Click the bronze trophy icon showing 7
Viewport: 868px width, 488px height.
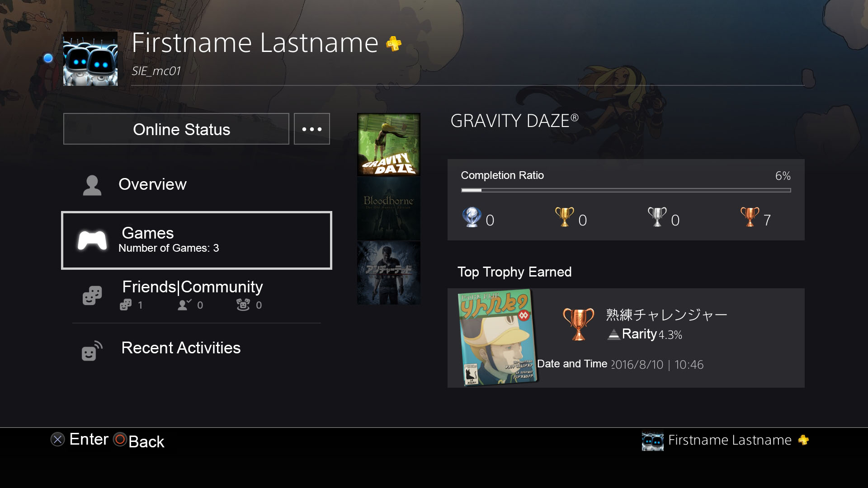(750, 217)
